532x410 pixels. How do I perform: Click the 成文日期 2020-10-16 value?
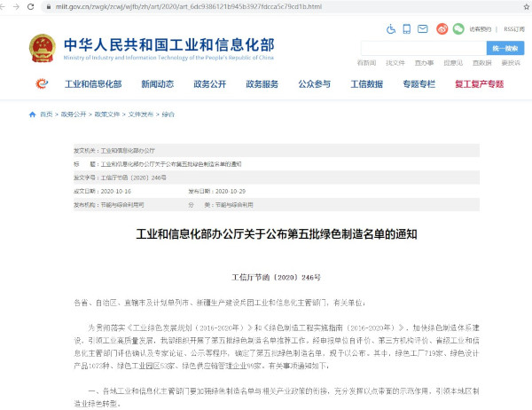pyautogui.click(x=115, y=191)
